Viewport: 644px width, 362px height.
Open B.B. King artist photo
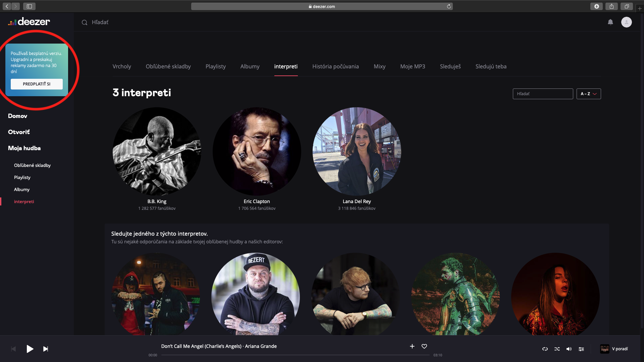click(157, 151)
